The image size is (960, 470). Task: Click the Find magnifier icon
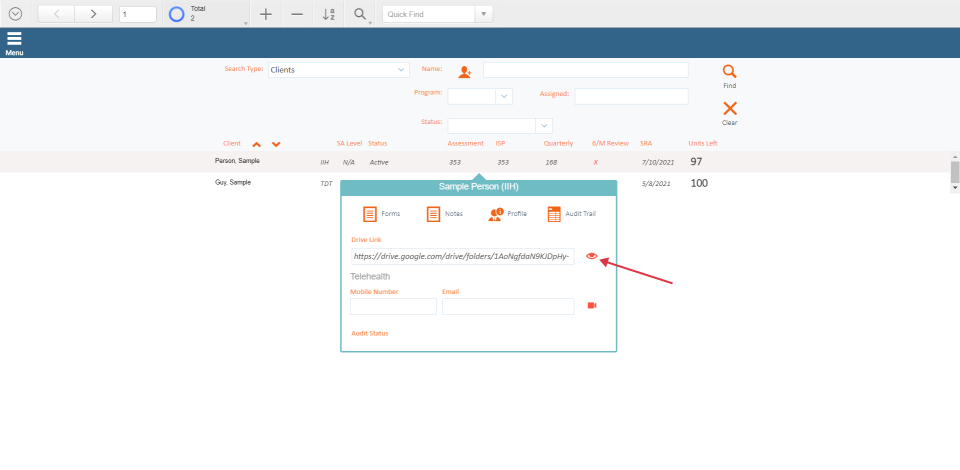click(729, 72)
